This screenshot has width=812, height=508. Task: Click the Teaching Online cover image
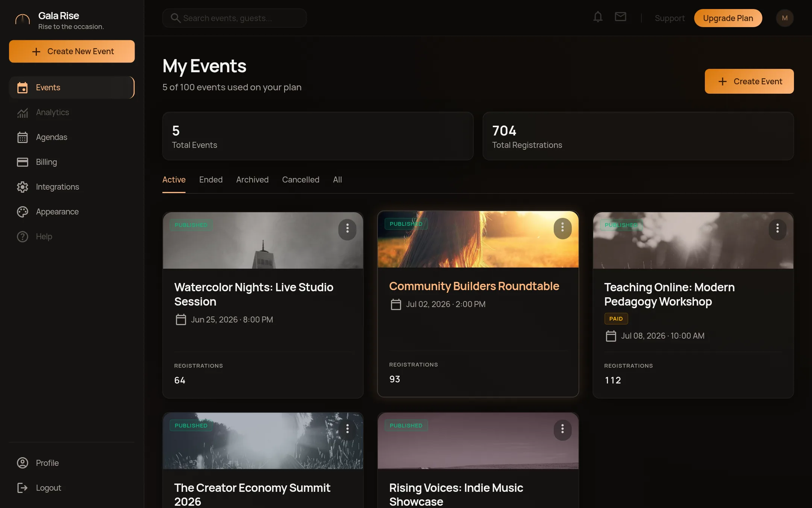pos(693,240)
